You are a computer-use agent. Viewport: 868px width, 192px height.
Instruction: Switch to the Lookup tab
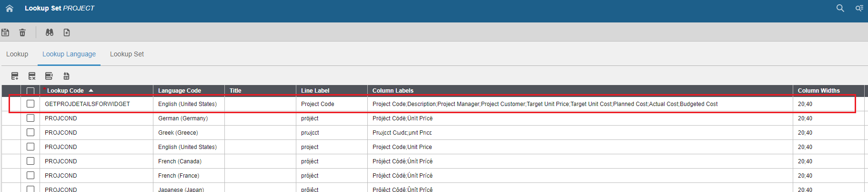point(17,54)
